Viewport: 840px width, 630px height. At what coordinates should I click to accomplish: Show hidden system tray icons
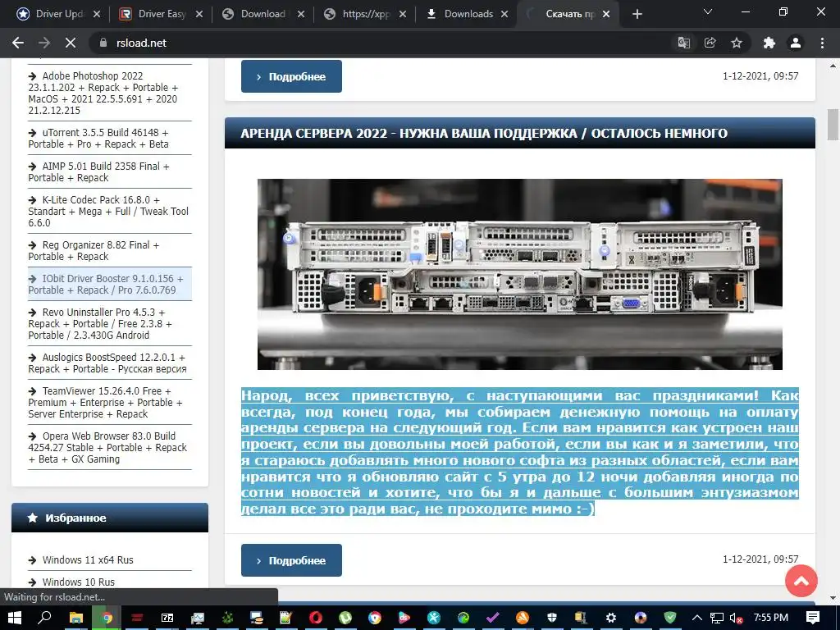pyautogui.click(x=696, y=618)
